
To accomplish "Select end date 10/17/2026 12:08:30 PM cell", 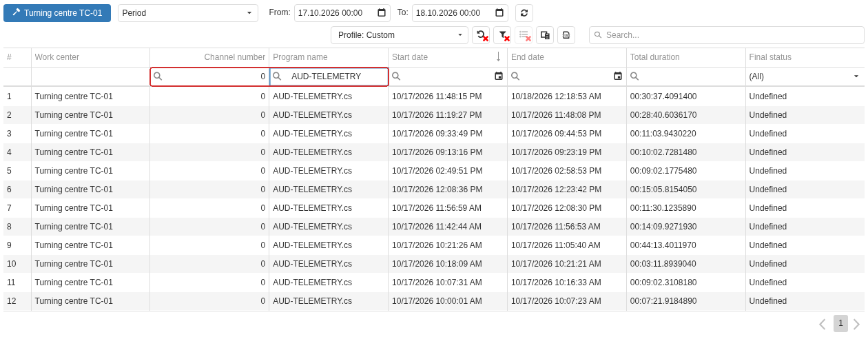I will click(x=567, y=208).
